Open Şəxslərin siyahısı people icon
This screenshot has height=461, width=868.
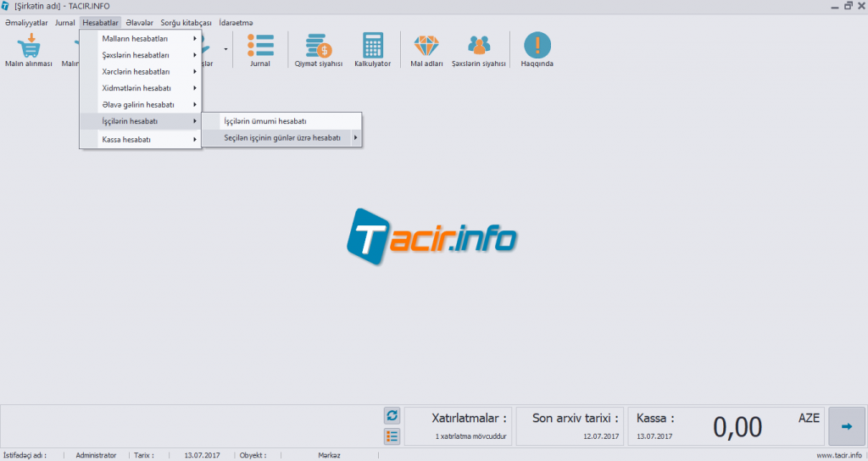pyautogui.click(x=479, y=47)
